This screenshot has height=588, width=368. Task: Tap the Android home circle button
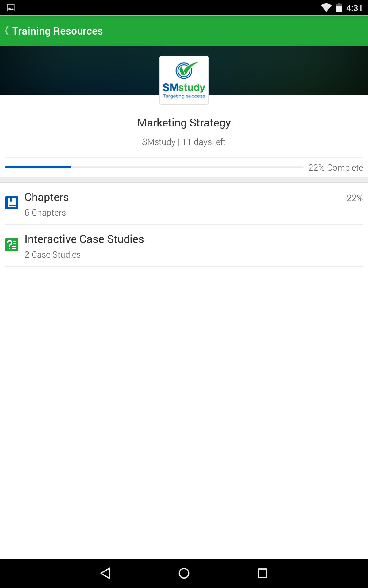[184, 573]
